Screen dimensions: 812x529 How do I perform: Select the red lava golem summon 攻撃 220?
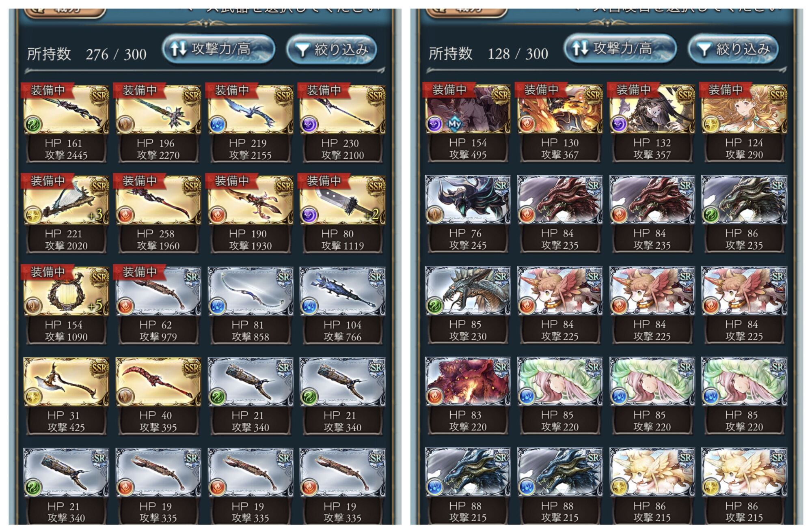468,395
